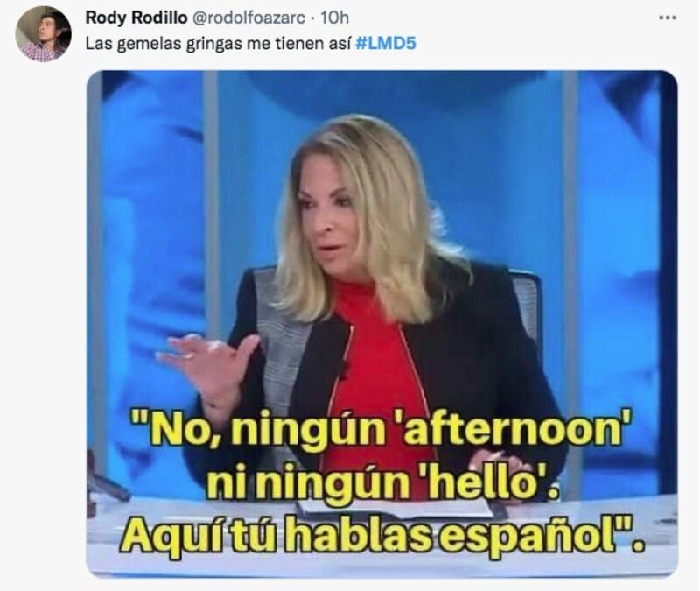The height and width of the screenshot is (591, 700).
Task: Open the three-dot more options menu
Action: (668, 18)
